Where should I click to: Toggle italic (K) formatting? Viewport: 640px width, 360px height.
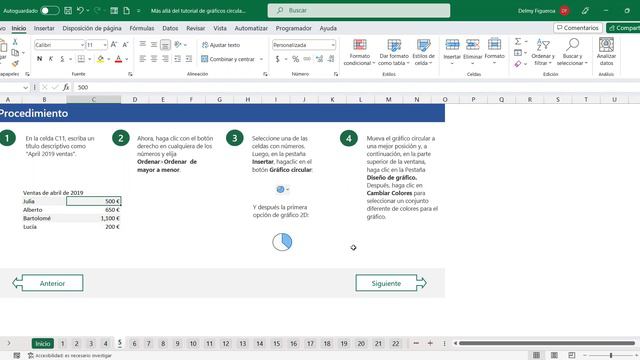[51, 59]
